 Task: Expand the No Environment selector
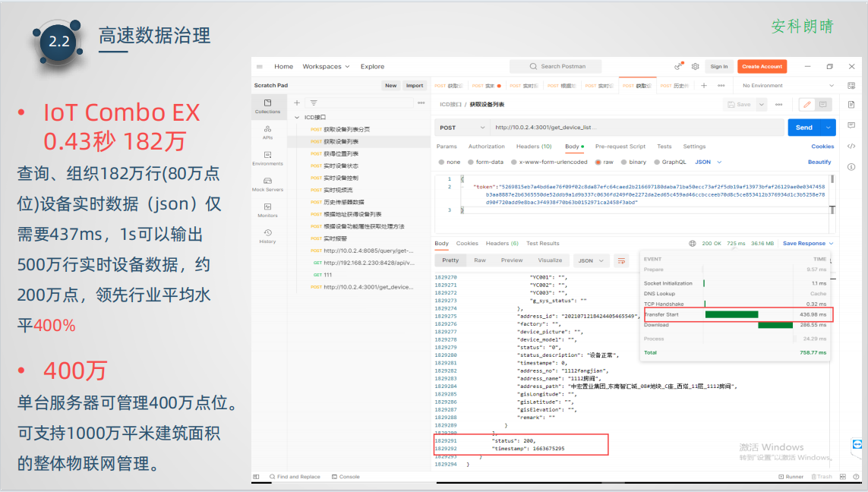[x=788, y=86]
